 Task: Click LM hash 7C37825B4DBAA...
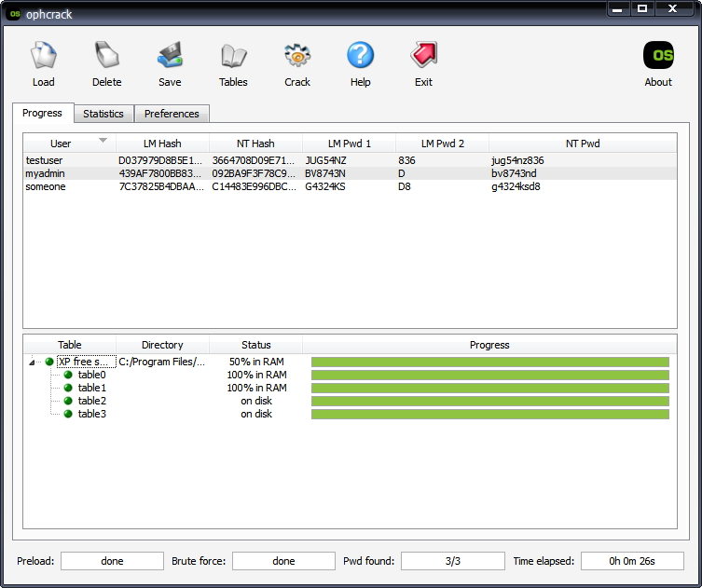coord(161,186)
